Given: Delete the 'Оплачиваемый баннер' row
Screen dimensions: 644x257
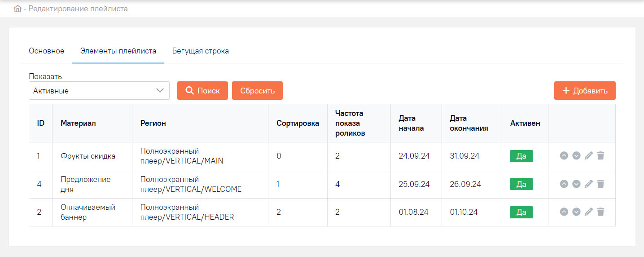Looking at the screenshot, I should (601, 212).
